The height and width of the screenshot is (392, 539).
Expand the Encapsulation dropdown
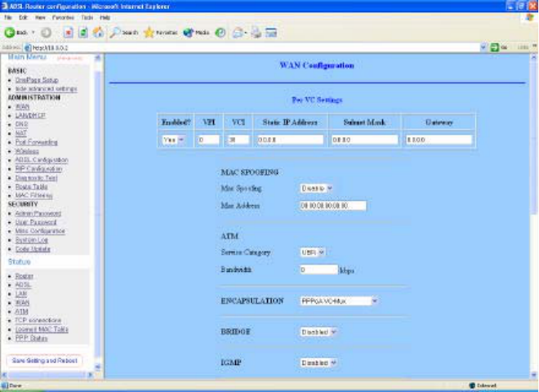tap(339, 301)
